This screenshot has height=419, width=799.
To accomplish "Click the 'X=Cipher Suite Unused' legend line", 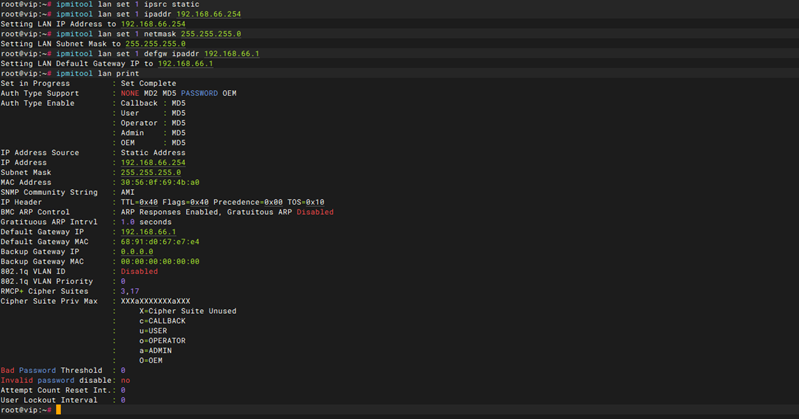I will pos(188,311).
